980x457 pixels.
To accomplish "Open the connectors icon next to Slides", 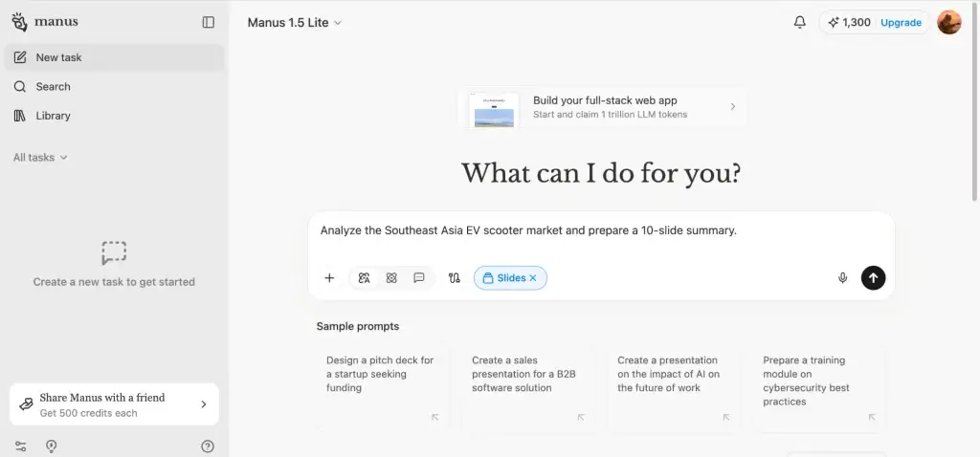I will [455, 278].
